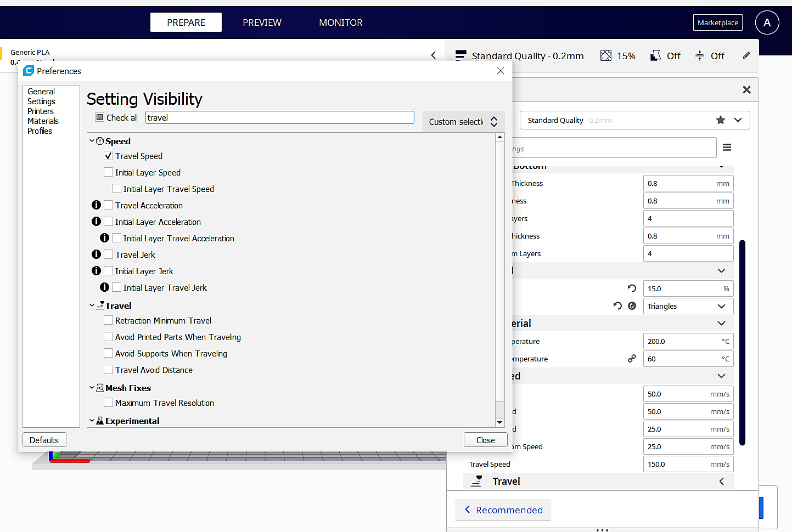Open Materials preferences page

pos(43,121)
